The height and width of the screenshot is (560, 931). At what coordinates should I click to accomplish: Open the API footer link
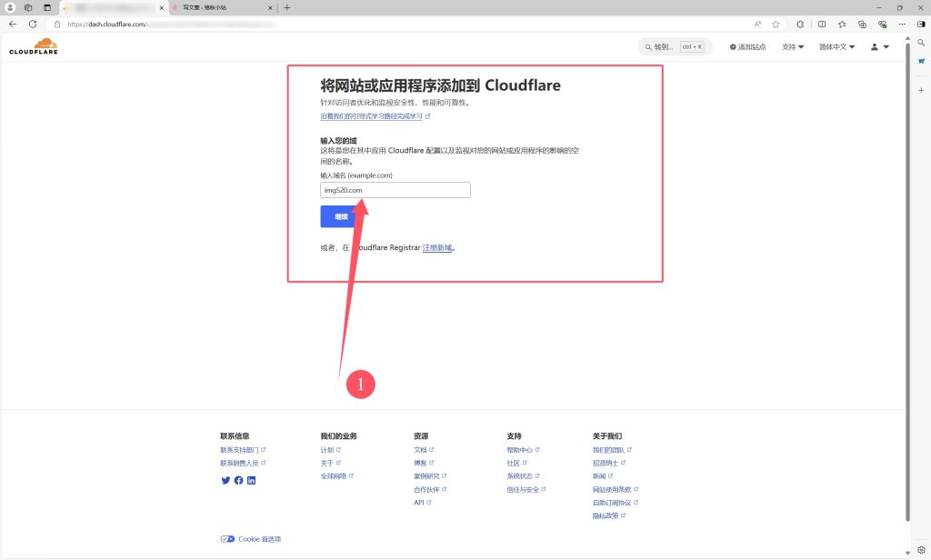(x=422, y=503)
